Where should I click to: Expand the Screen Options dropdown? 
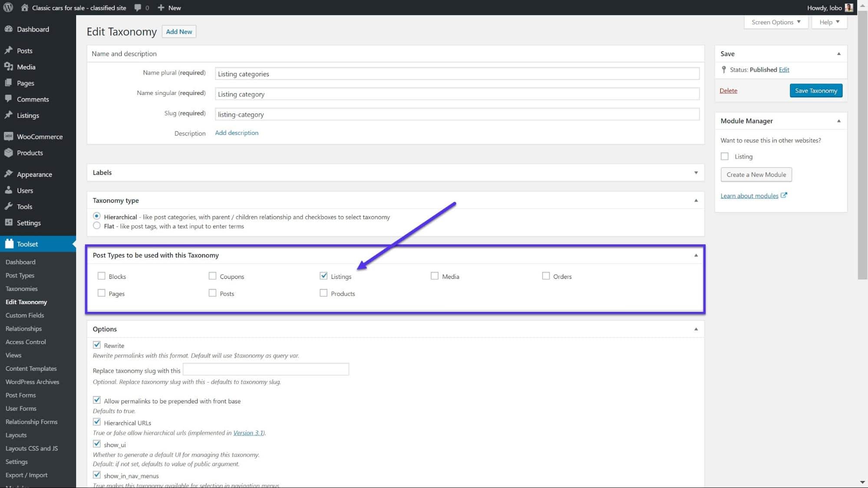pyautogui.click(x=775, y=22)
